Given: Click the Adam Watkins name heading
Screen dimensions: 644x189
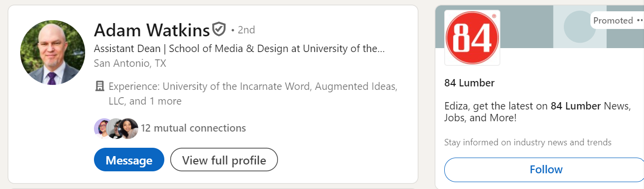Looking at the screenshot, I should click(x=152, y=30).
